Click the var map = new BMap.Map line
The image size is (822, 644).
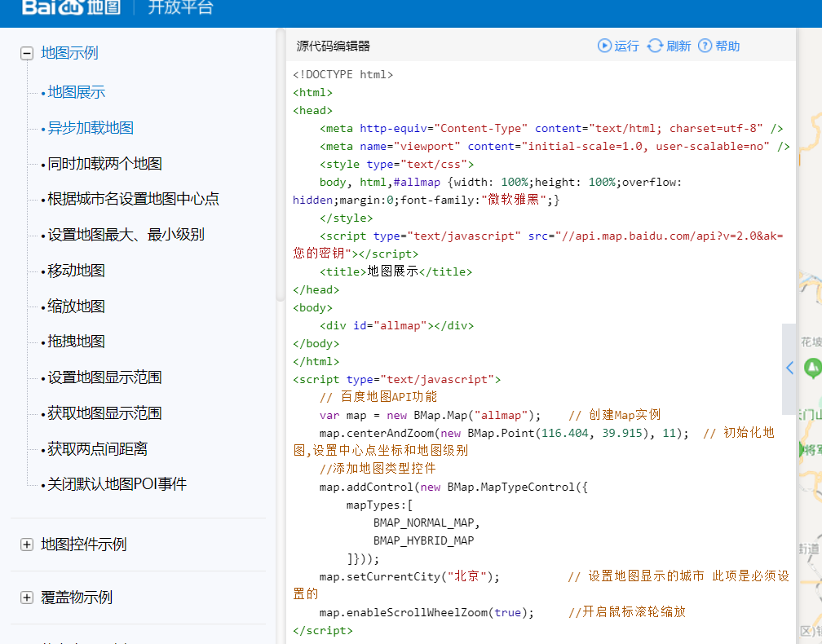(x=489, y=415)
